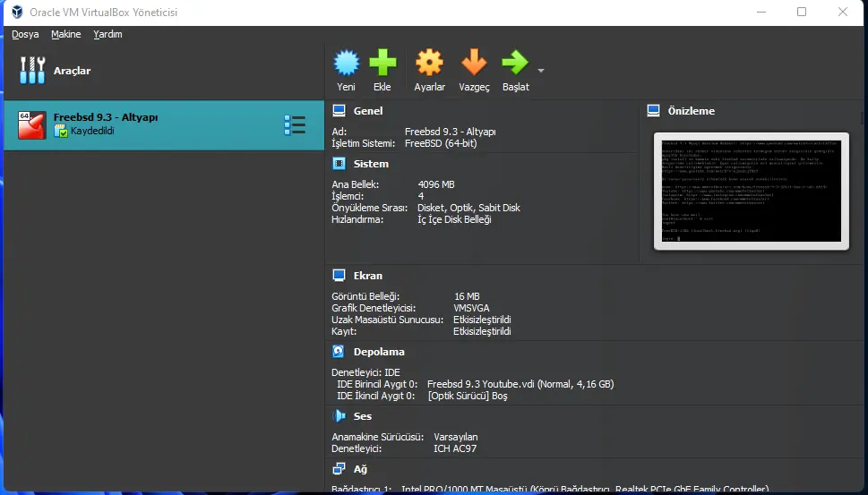868x495 pixels.
Task: Click the Araçlar tools icon
Action: pyautogui.click(x=32, y=70)
